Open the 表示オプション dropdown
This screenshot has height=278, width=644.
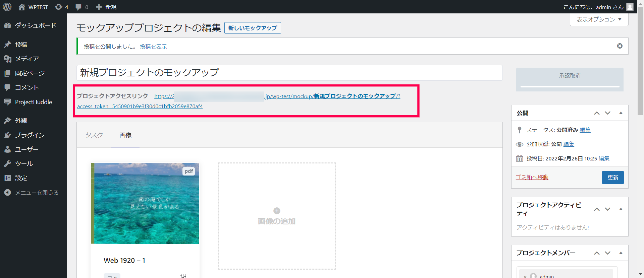[599, 19]
